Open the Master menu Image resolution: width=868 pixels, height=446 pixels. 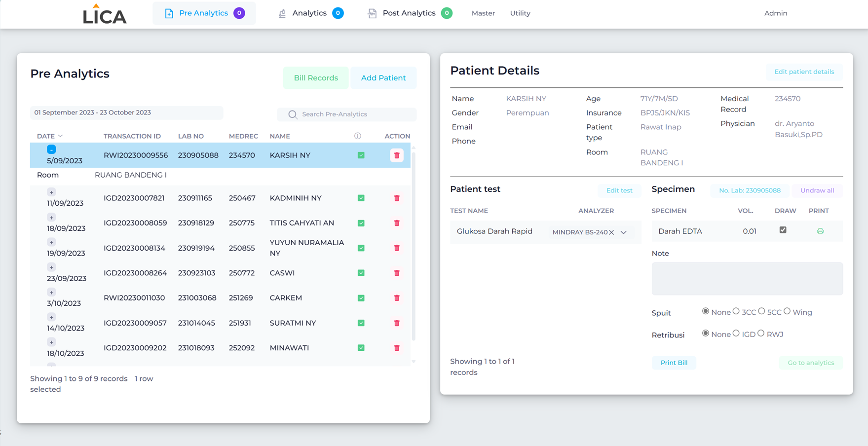pos(483,13)
